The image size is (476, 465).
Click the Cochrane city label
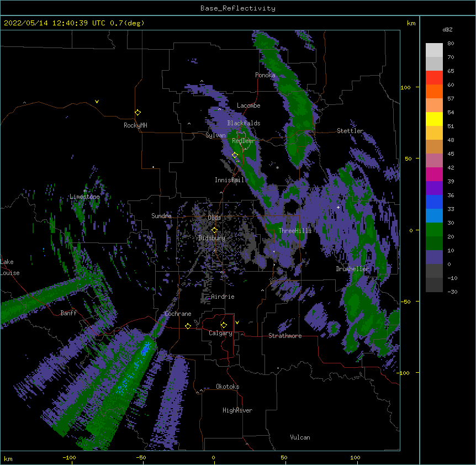[178, 314]
